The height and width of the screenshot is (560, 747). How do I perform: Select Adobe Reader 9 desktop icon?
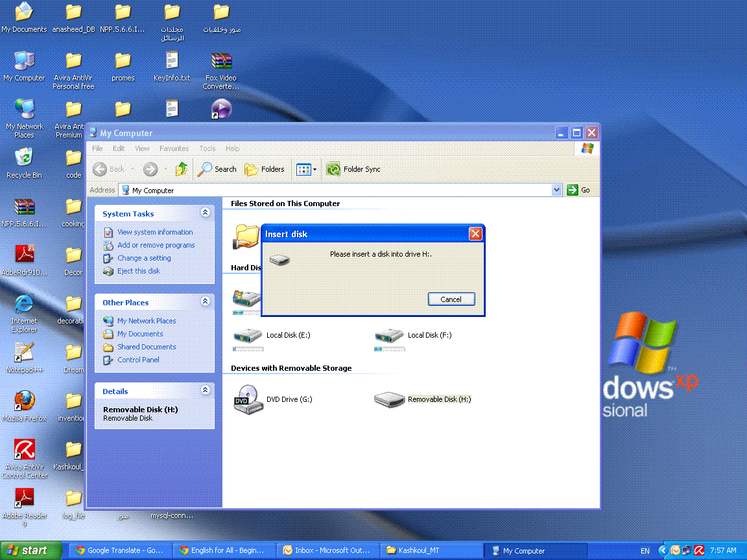point(24,507)
